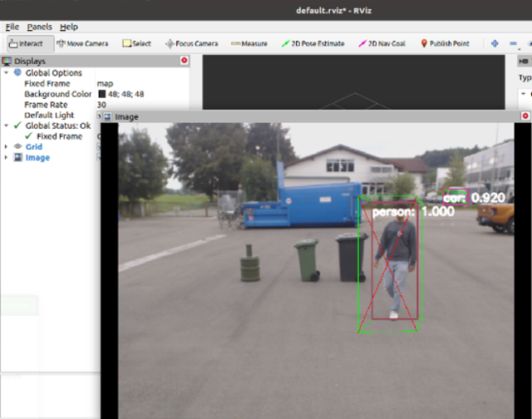The width and height of the screenshot is (532, 419).
Task: Expand the Grid display item
Action: [x=6, y=147]
